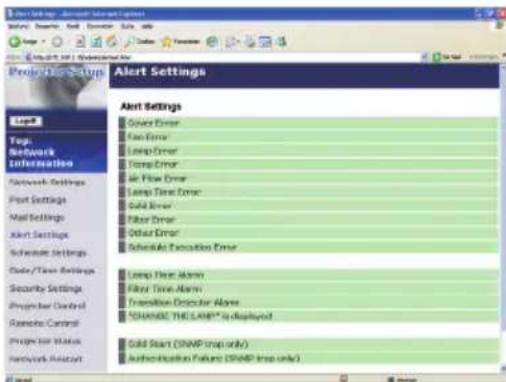Screen dimensions: 506x382
Task: Open the Lamp Time Alarm row
Action: coord(309,275)
